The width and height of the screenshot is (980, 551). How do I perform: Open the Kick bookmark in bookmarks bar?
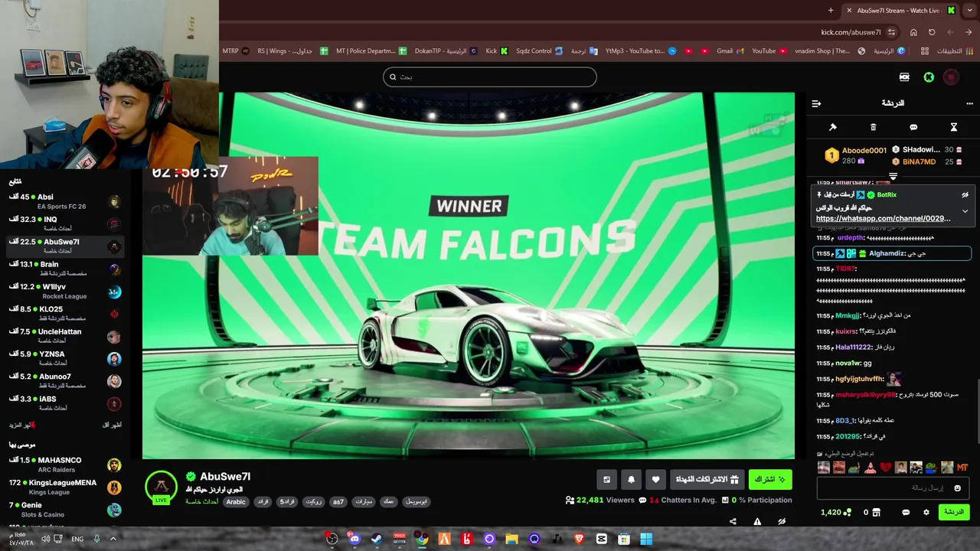496,51
